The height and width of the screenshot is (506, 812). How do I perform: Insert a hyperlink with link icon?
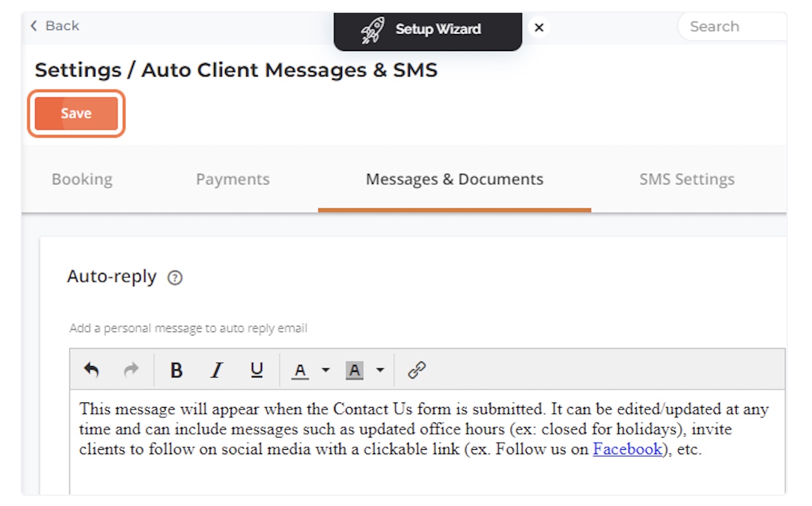(x=417, y=370)
